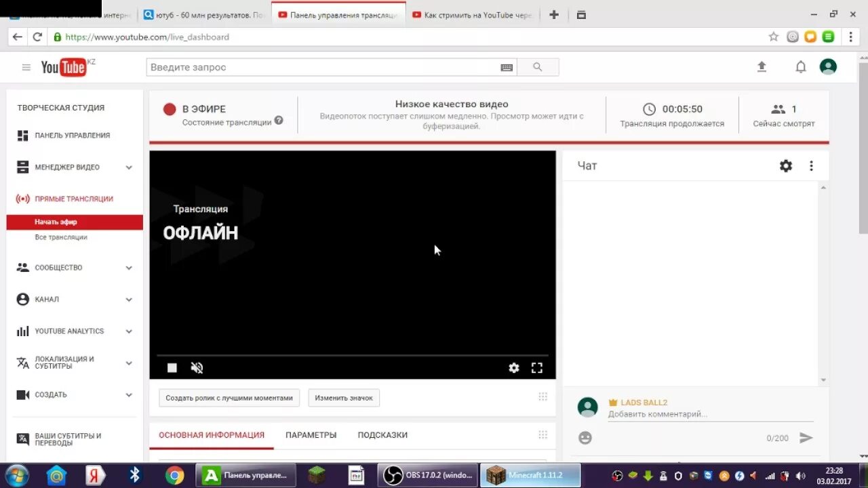
Task: Click the drag handle icon beside Изменить значок
Action: 542,397
